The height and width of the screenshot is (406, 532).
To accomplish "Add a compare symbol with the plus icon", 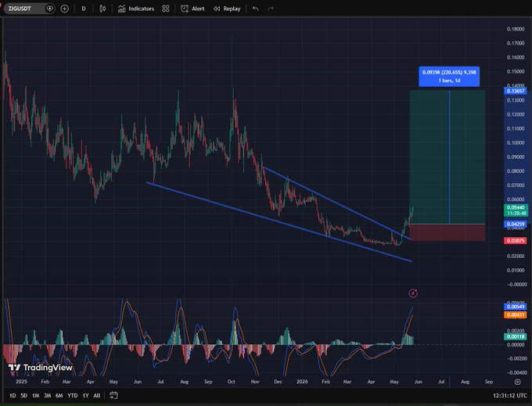I will [64, 9].
